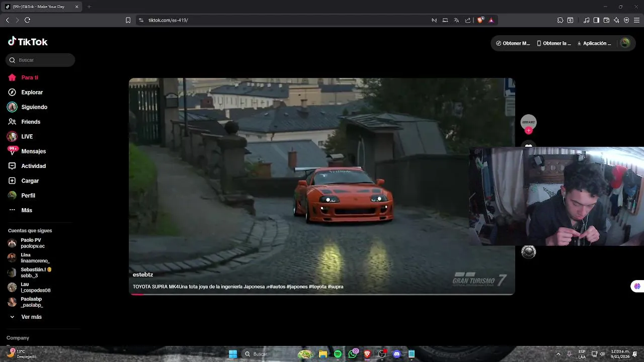Open the spinning music disc icon

pos(528,252)
